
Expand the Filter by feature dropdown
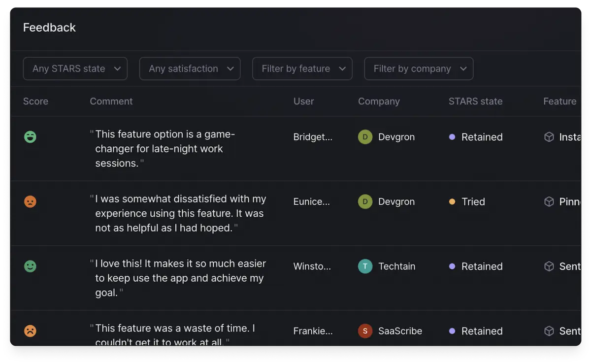tap(302, 68)
